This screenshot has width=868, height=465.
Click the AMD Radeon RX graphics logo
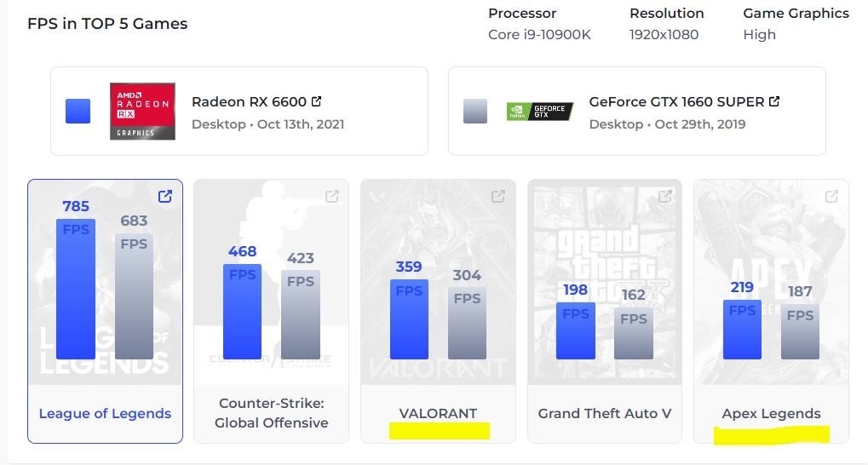click(142, 112)
